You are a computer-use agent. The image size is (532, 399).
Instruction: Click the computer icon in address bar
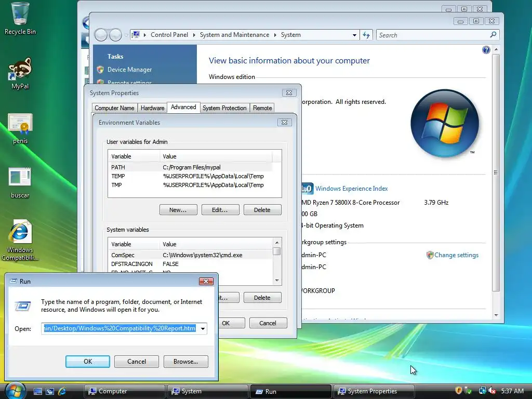(x=136, y=35)
